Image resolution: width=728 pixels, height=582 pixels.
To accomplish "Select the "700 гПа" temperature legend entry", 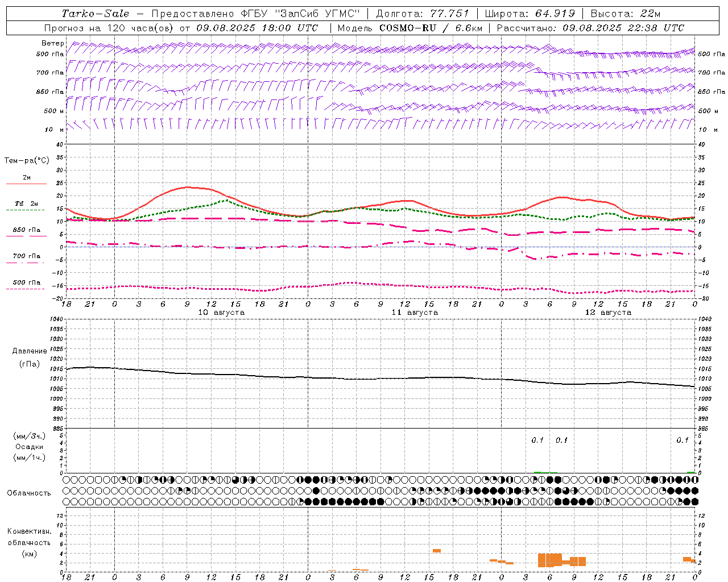I will [x=27, y=256].
